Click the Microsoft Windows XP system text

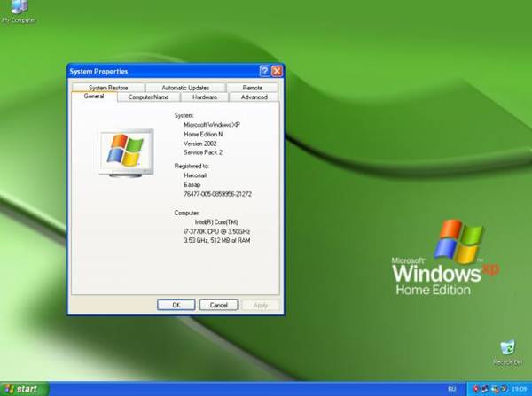point(212,125)
